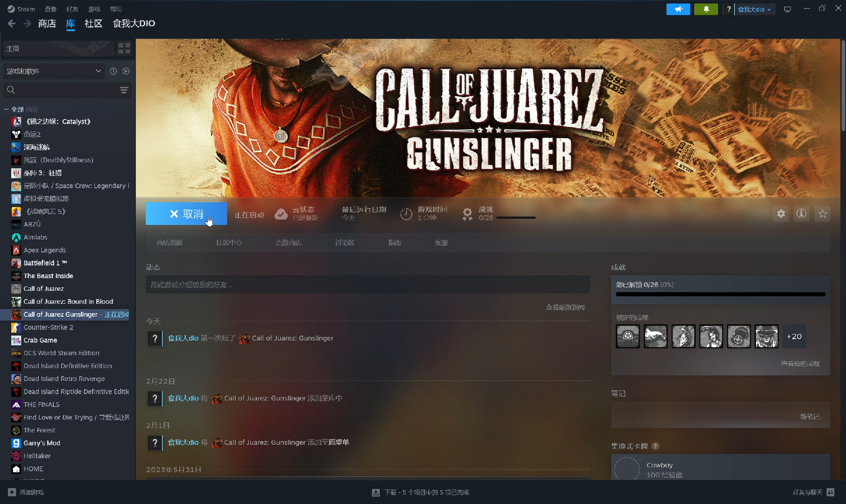The width and height of the screenshot is (846, 504).
Task: Click the recent activity clock filter
Action: [x=113, y=71]
